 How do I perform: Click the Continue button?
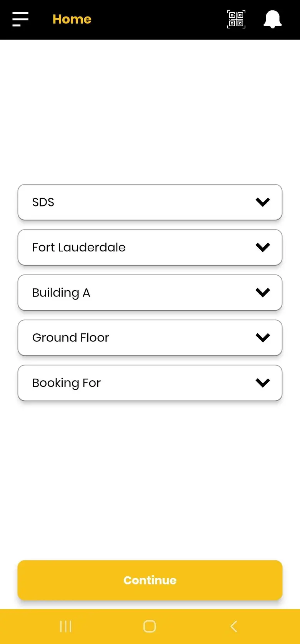(x=150, y=580)
